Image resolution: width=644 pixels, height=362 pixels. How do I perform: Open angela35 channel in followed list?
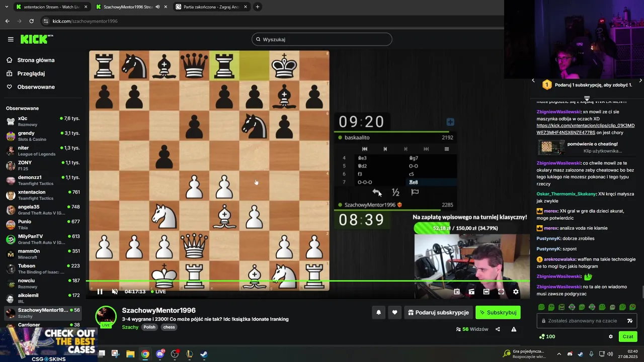(x=43, y=210)
